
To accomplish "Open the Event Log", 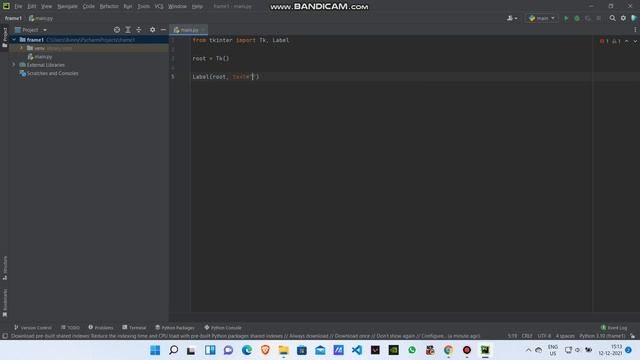I will 614,327.
